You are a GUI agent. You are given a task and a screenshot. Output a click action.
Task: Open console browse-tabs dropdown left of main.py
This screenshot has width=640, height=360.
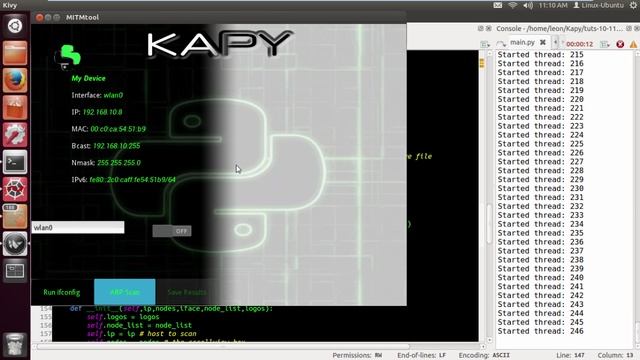point(485,44)
